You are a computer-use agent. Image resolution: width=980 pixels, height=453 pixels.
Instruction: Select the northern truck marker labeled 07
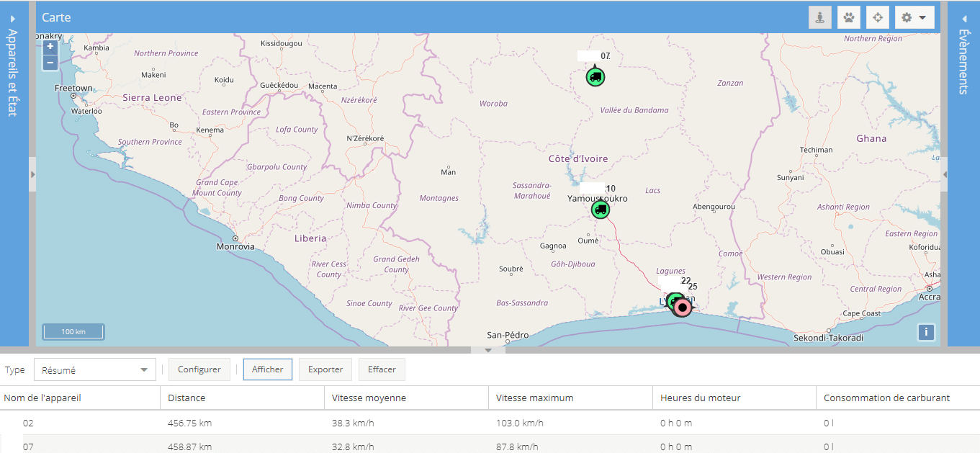[x=595, y=76]
